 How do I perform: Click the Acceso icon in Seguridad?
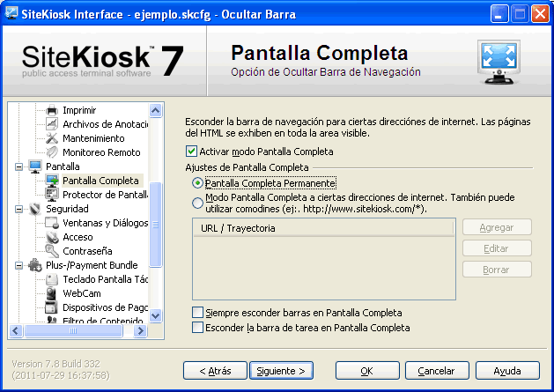52,237
